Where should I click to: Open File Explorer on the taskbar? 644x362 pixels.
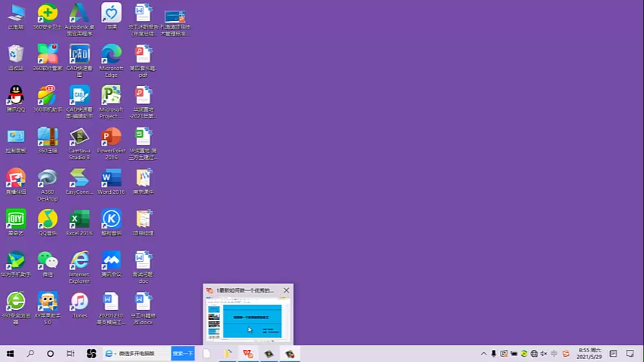(228, 354)
